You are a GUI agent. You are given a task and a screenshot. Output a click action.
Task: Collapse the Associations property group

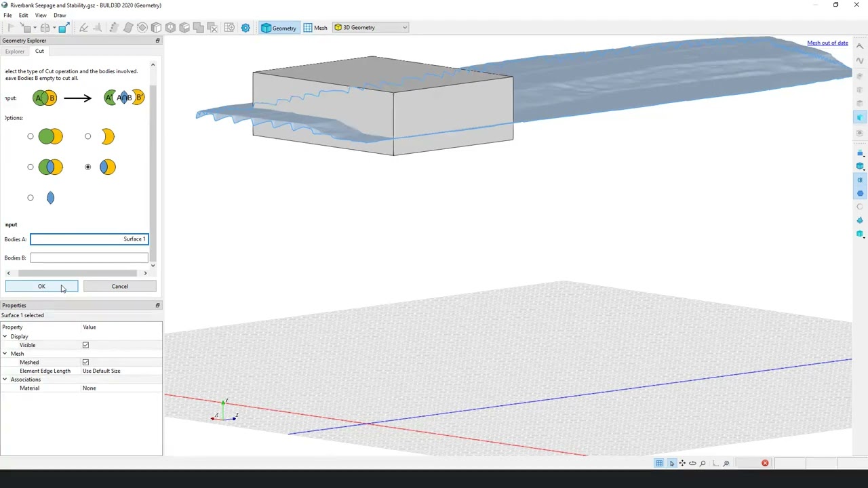[x=5, y=380]
